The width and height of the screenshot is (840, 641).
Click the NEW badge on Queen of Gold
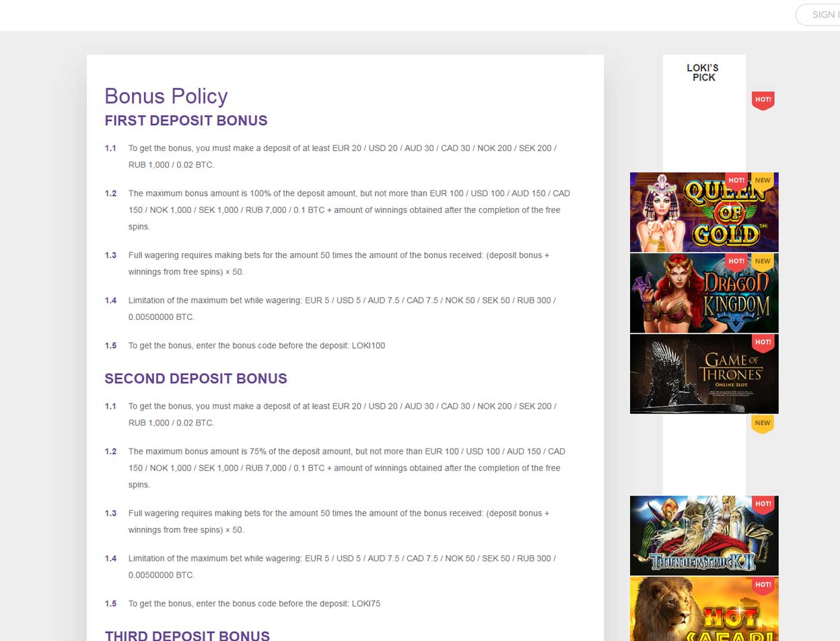coord(763,181)
